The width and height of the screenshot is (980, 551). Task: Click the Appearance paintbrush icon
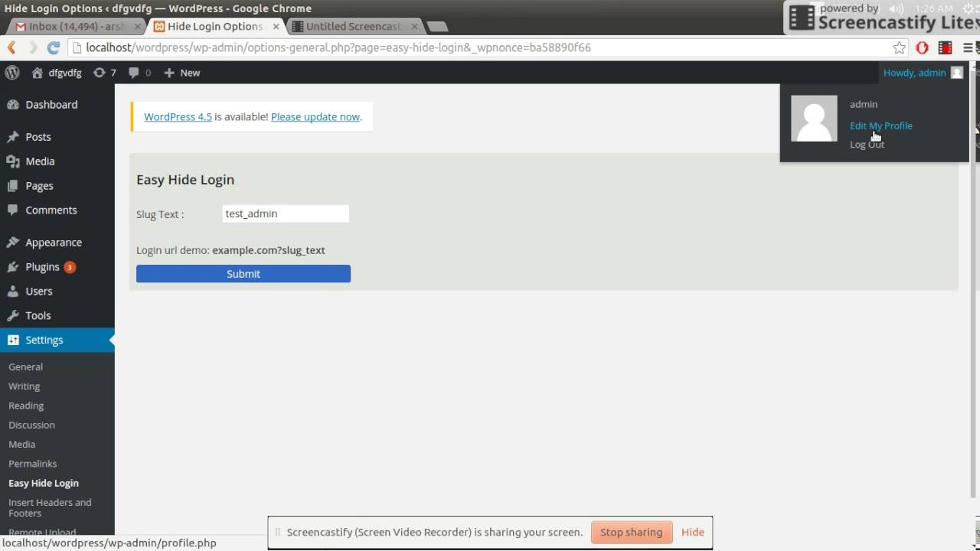[13, 243]
